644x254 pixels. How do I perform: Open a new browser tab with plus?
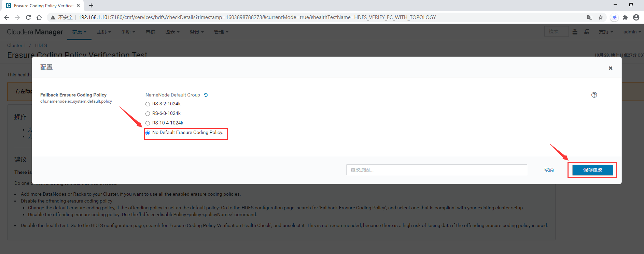click(x=91, y=5)
